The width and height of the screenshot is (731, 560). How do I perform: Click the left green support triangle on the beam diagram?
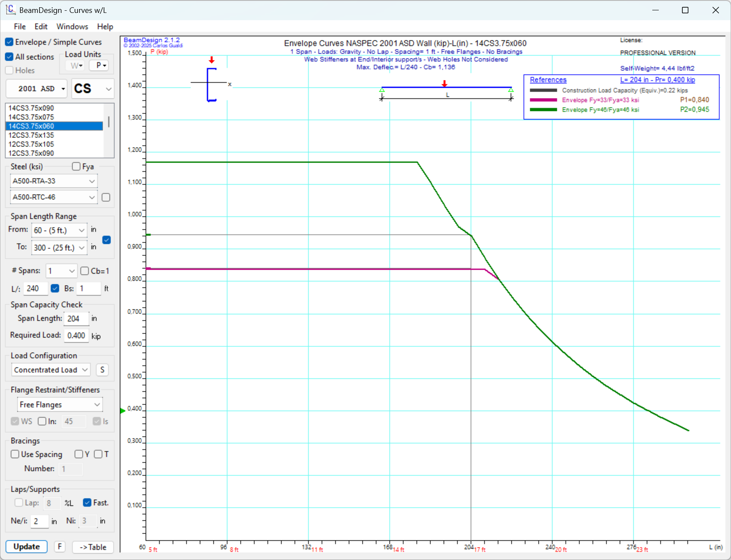click(382, 90)
